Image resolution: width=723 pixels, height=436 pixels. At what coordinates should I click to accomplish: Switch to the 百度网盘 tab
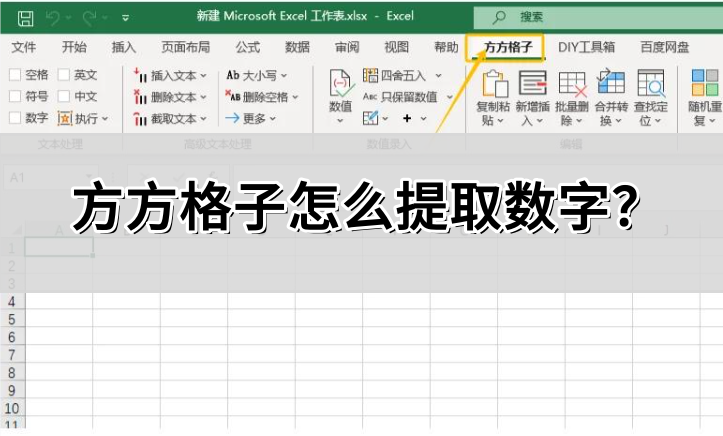point(664,47)
